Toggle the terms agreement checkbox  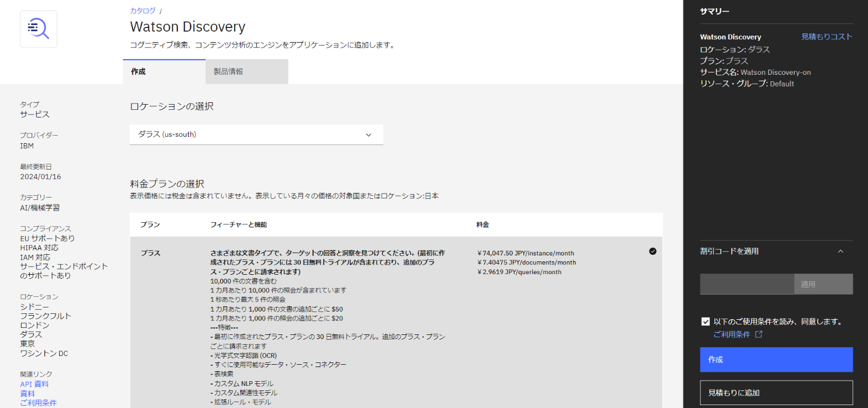[x=706, y=321]
